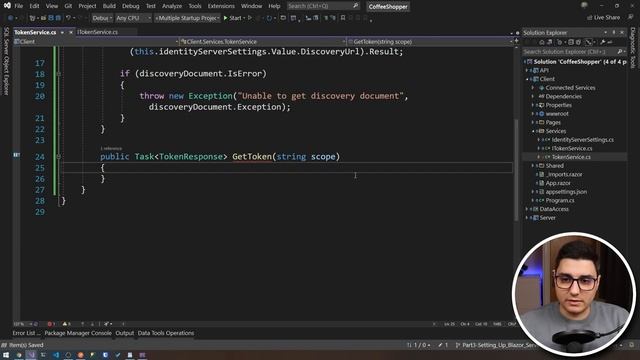Open the File menu
This screenshot has width=640, height=360.
pyautogui.click(x=19, y=6)
